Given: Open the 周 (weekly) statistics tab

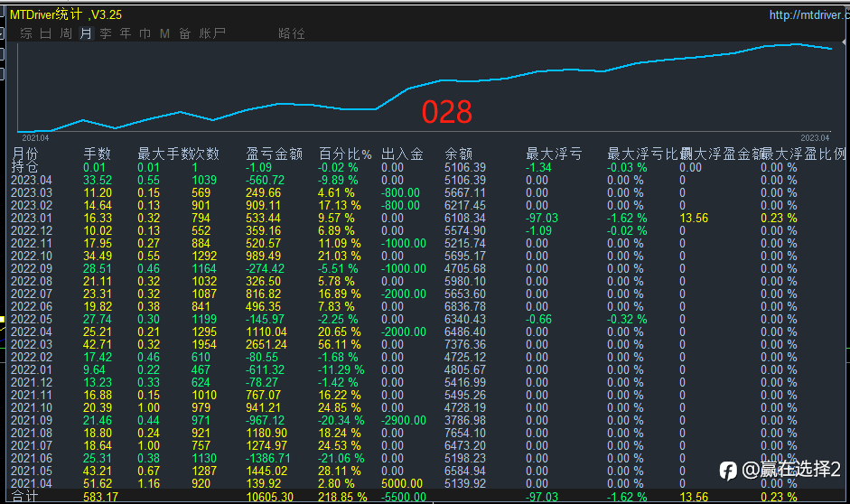Looking at the screenshot, I should click(x=66, y=33).
